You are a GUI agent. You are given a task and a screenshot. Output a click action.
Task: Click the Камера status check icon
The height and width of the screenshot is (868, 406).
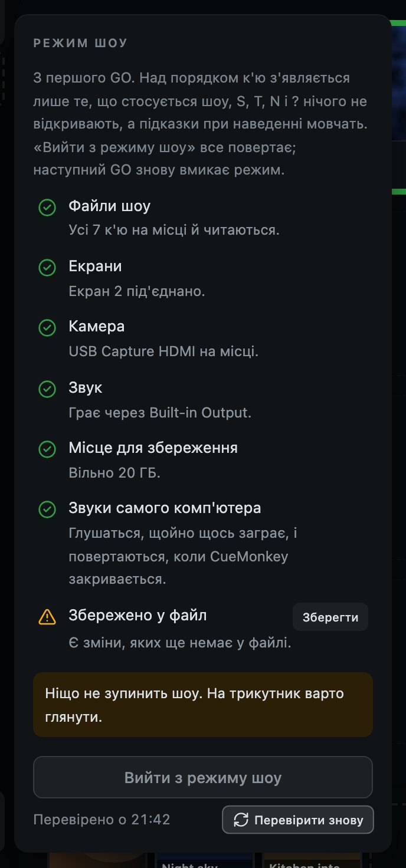pos(47,328)
